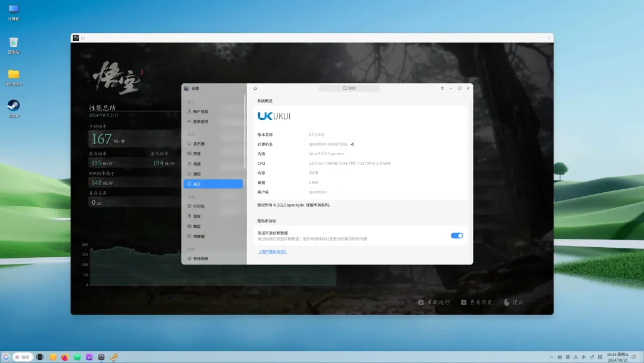644x363 pixels.
Task: Open 声音 settings in the sidebar
Action: pyautogui.click(x=213, y=154)
